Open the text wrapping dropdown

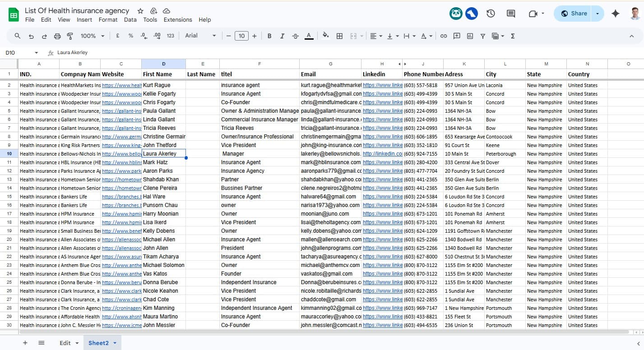pos(410,36)
